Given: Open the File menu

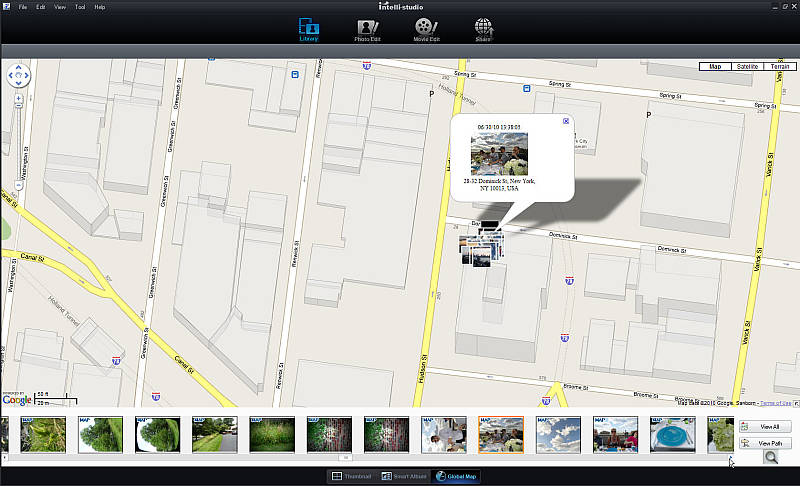Looking at the screenshot, I should (x=23, y=7).
